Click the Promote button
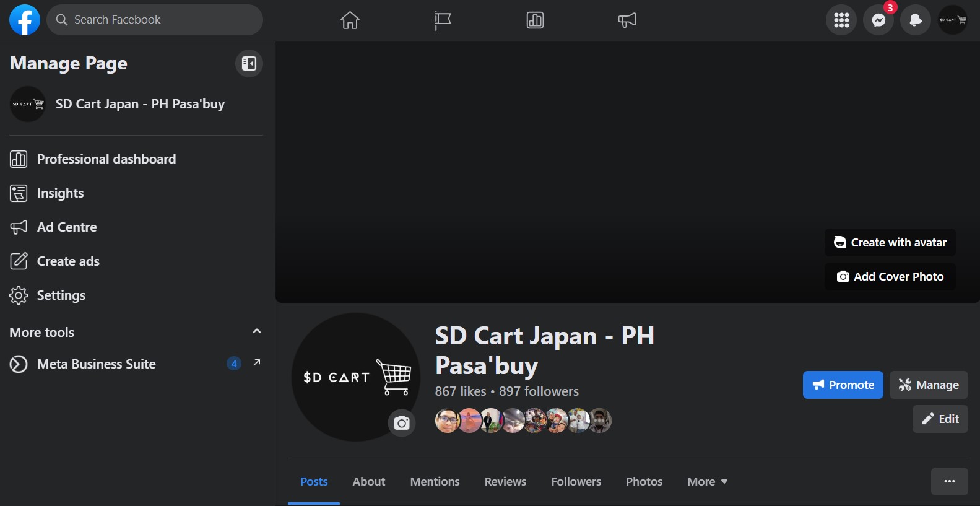This screenshot has width=980, height=506. pos(843,385)
